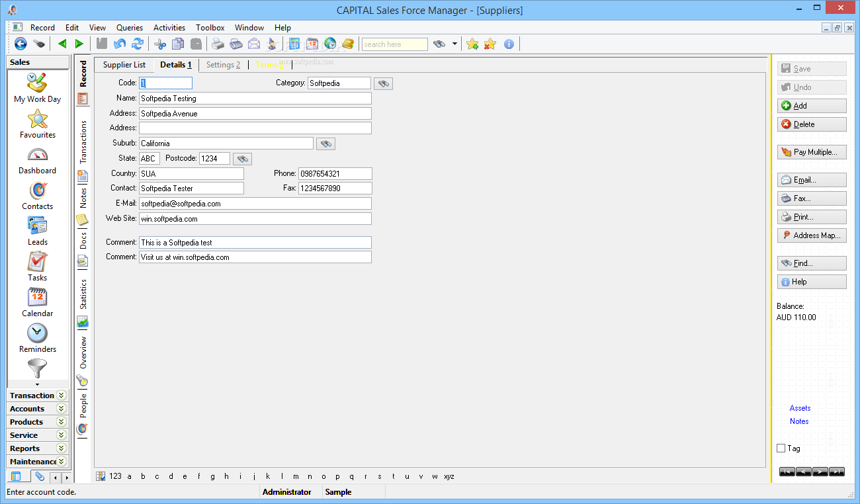Open My Work Day in sidebar
The image size is (860, 504).
click(x=37, y=88)
